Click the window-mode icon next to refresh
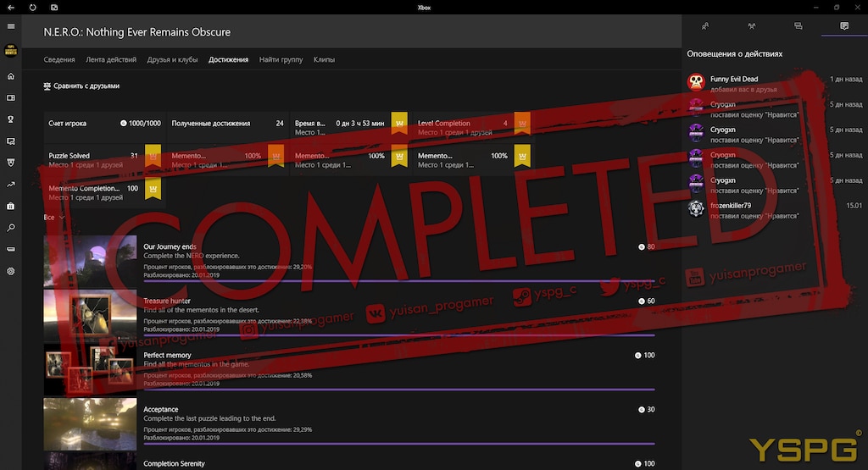The height and width of the screenshot is (470, 868). coord(54,7)
